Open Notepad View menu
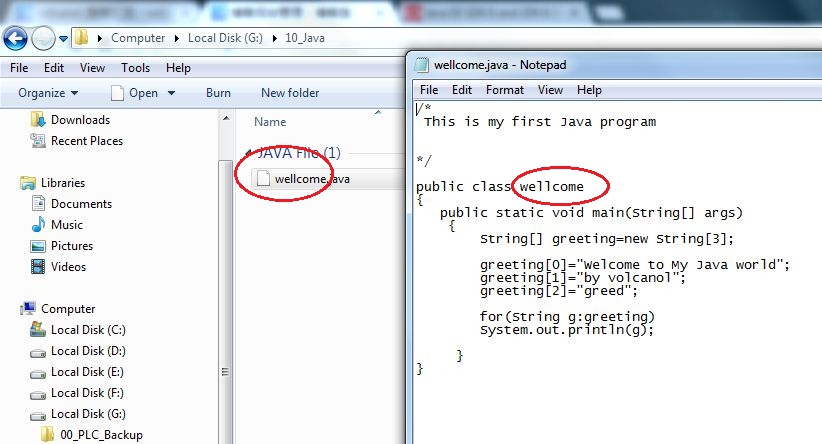 click(550, 90)
